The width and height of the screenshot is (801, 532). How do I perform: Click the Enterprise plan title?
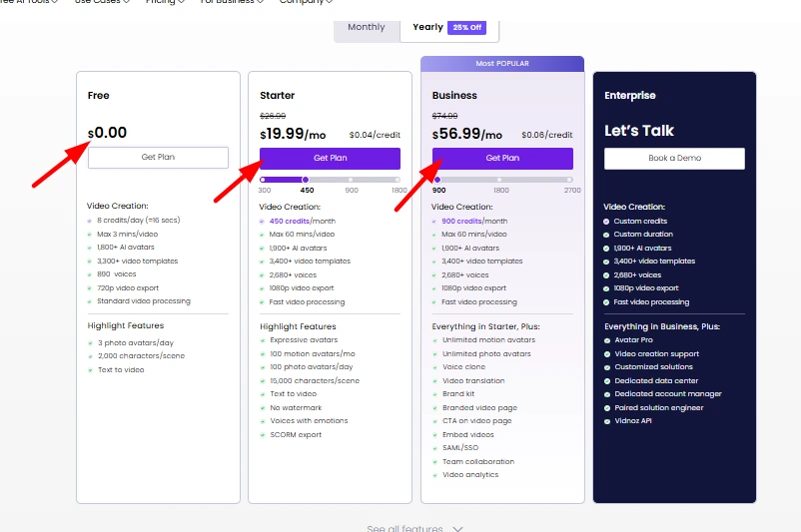(630, 96)
